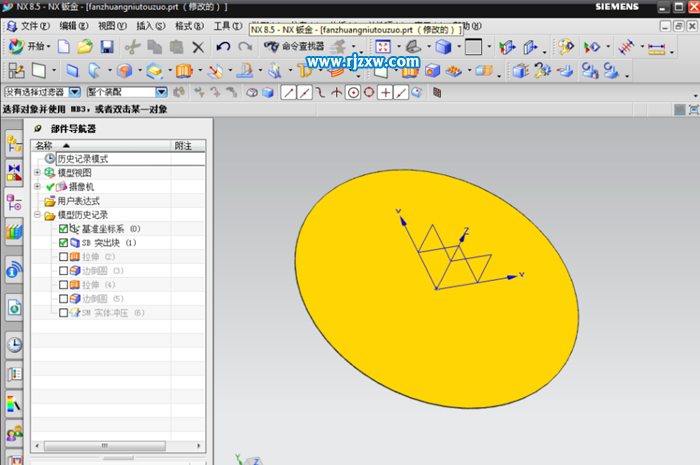Image resolution: width=700 pixels, height=465 pixels.
Task: Click the 命令查找器 command finder button
Action: [296, 47]
